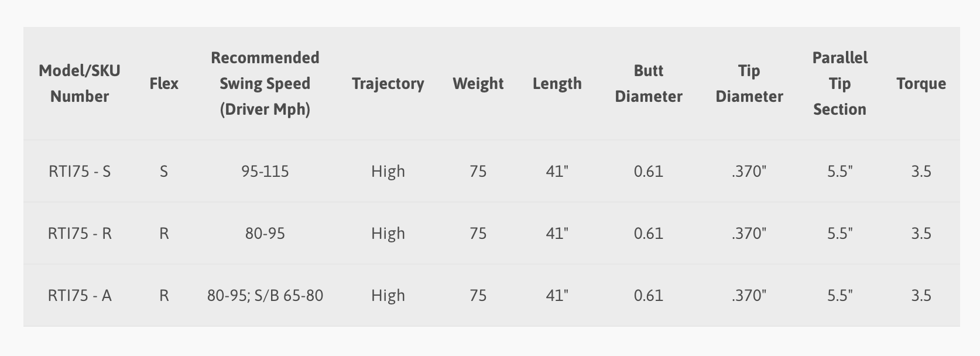Select the 0.61 butt diameter in RTI75 - R row

(x=649, y=233)
